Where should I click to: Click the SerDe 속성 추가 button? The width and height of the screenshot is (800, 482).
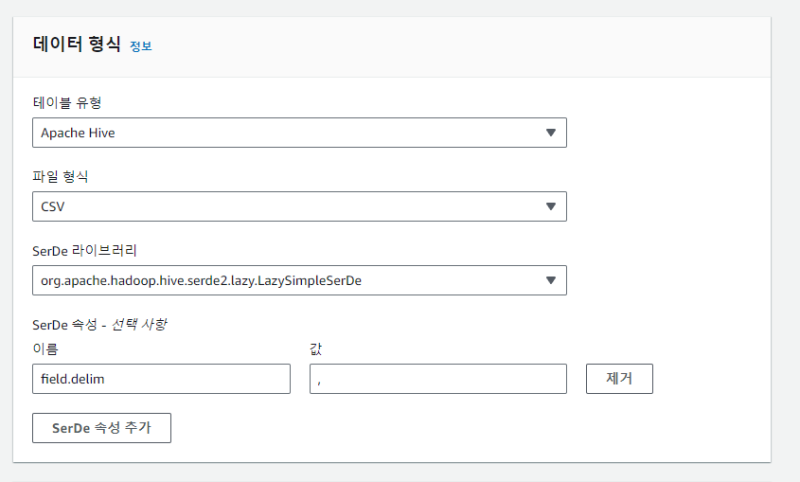(x=102, y=428)
